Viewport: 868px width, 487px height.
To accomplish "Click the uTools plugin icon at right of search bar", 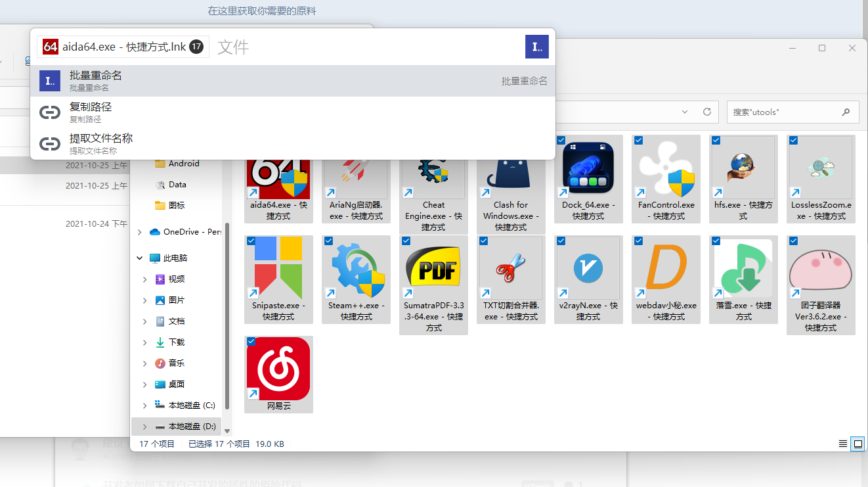I will (537, 47).
